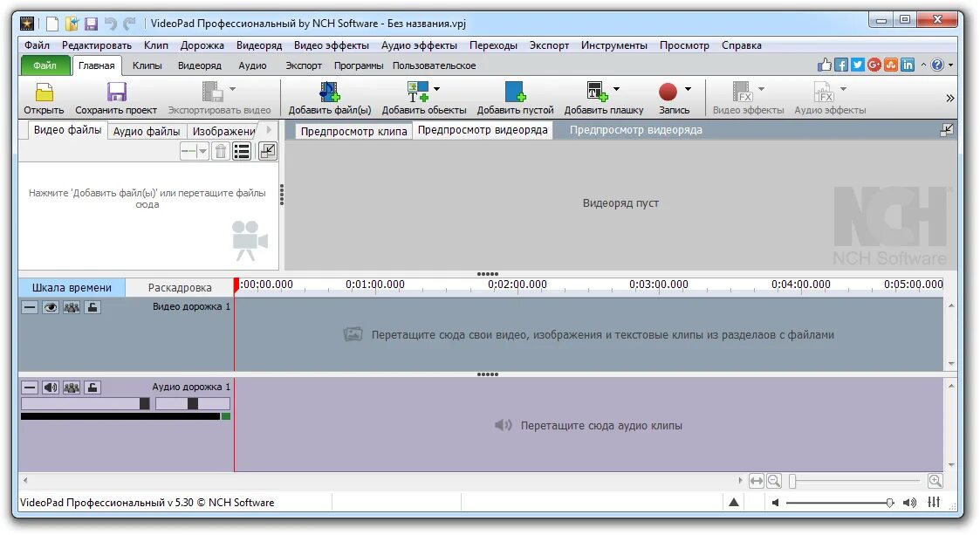This screenshot has width=980, height=535.
Task: Open Добавить плашку dropdown arrow
Action: click(x=616, y=89)
